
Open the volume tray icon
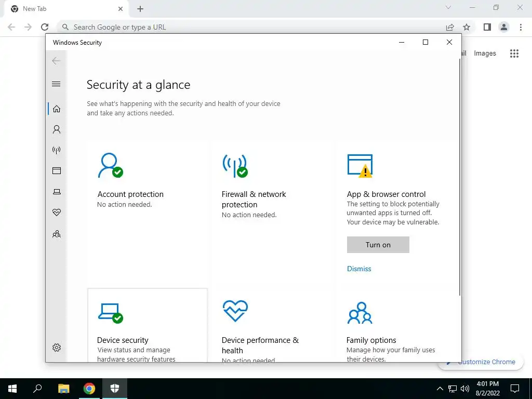pyautogui.click(x=464, y=389)
